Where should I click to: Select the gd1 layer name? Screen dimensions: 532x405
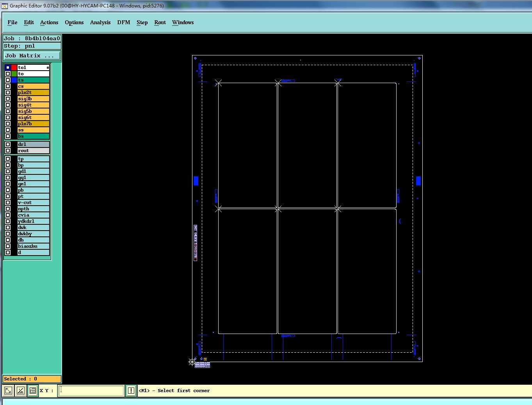pyautogui.click(x=34, y=171)
